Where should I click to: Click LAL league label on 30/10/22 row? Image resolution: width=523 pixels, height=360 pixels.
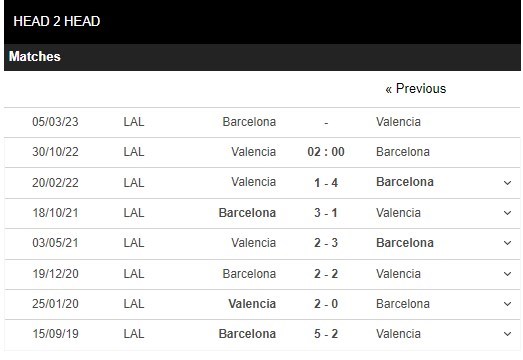[x=134, y=152]
